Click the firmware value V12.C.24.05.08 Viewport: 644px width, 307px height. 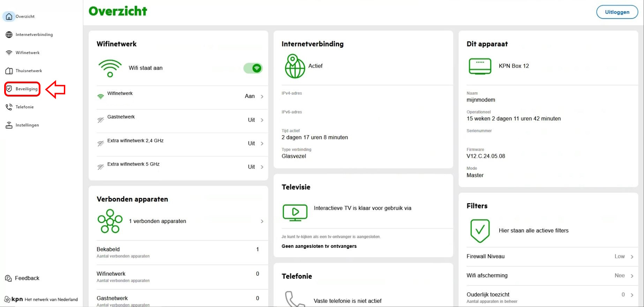(486, 156)
